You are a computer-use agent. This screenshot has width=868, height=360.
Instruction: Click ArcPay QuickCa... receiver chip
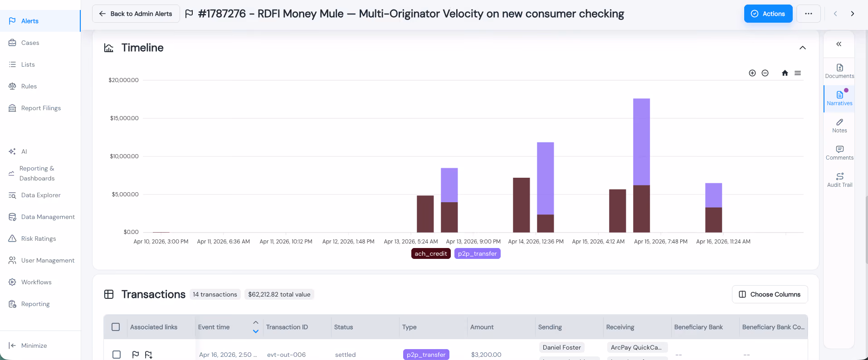(637, 347)
